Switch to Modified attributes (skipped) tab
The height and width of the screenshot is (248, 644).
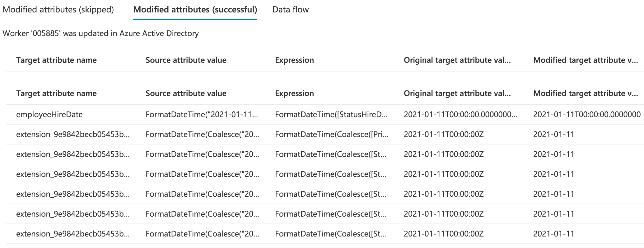pos(58,10)
